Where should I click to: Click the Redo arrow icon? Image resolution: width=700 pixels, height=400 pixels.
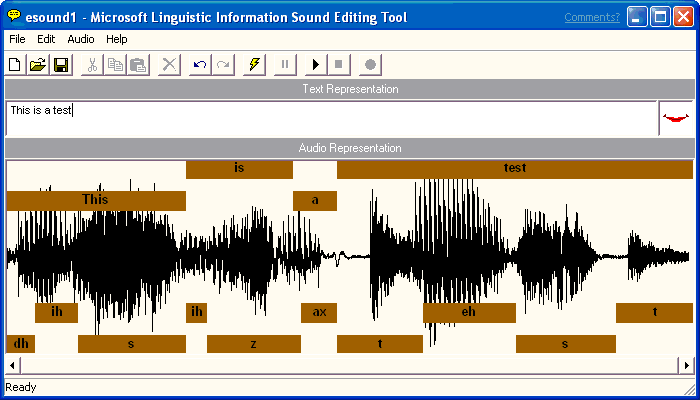pos(223,65)
